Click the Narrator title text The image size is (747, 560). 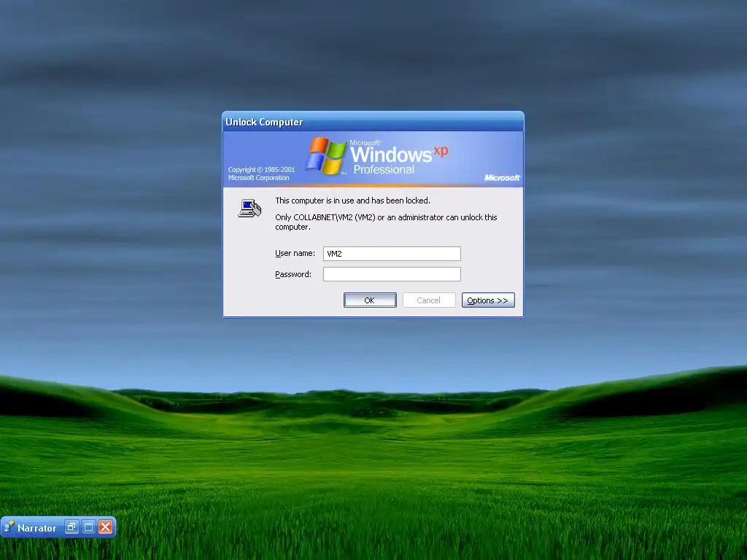36,528
